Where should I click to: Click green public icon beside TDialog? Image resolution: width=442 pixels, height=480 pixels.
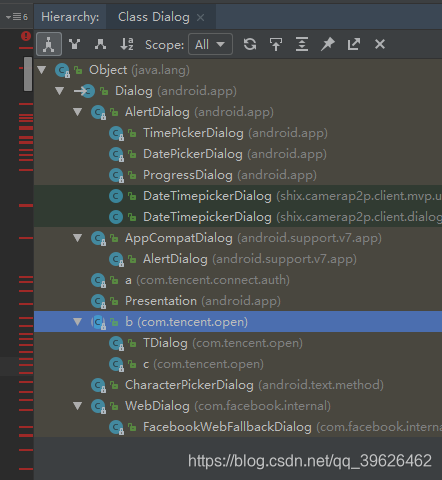[x=132, y=343]
